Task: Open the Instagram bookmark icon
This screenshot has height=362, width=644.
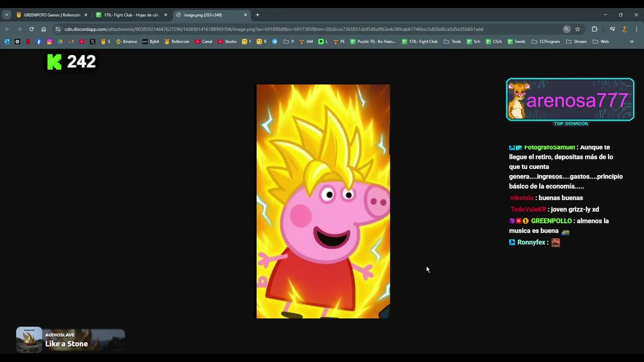Action: click(49, 42)
